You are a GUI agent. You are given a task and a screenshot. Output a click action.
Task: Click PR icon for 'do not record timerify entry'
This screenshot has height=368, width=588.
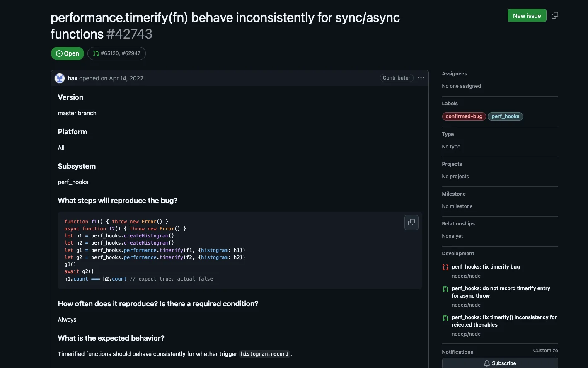pyautogui.click(x=445, y=289)
